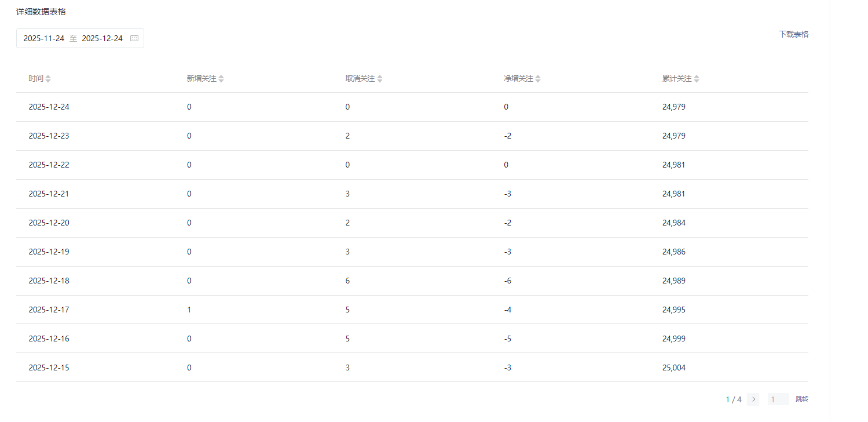The image size is (868, 422).
Task: Sort by 取消关注 column arrows
Action: coord(380,79)
